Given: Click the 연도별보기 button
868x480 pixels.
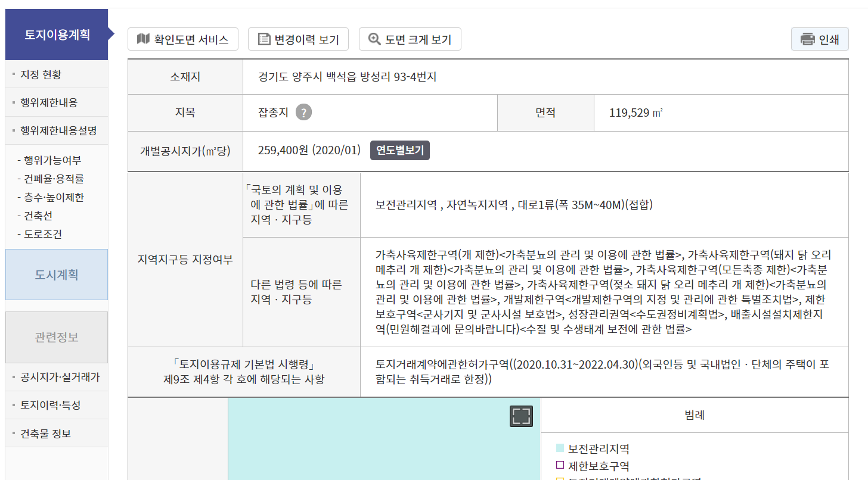Looking at the screenshot, I should (x=400, y=151).
